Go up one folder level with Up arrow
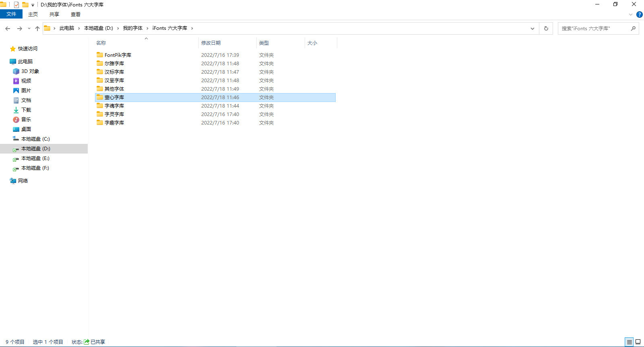The image size is (644, 347). click(x=37, y=29)
